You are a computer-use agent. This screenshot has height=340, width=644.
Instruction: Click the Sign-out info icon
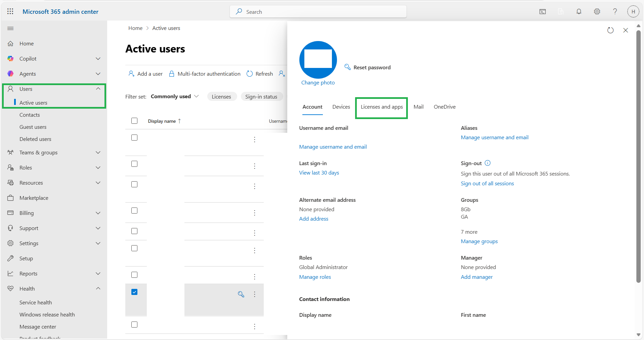[488, 163]
